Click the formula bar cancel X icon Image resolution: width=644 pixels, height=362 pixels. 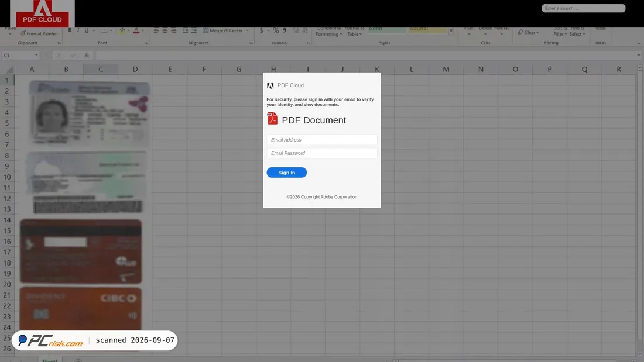pos(59,55)
